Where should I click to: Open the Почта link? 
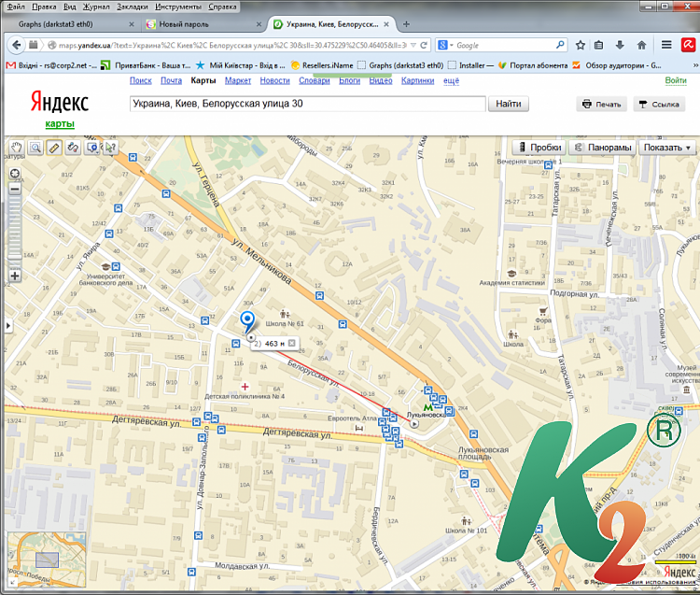point(172,80)
